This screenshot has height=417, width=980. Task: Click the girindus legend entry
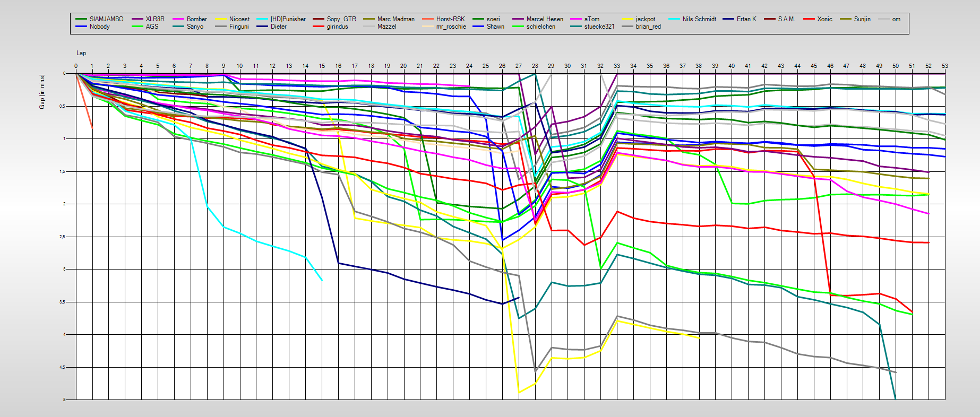click(x=337, y=27)
